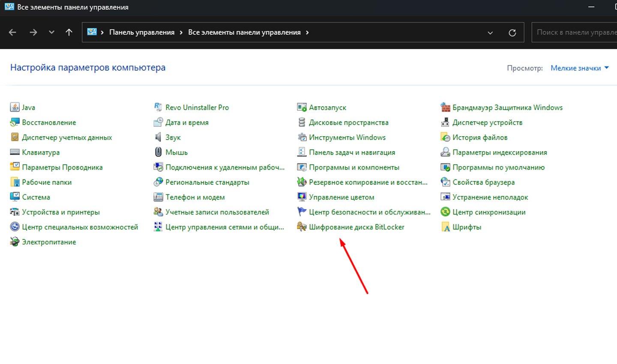Viewport: 617px width, 364px height.
Task: Click Все элементы панели управления breadcrumb
Action: tap(244, 33)
